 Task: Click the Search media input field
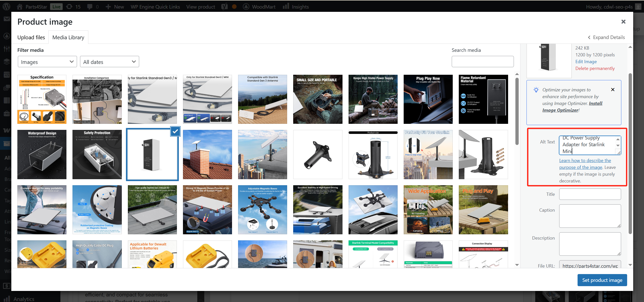pyautogui.click(x=482, y=62)
